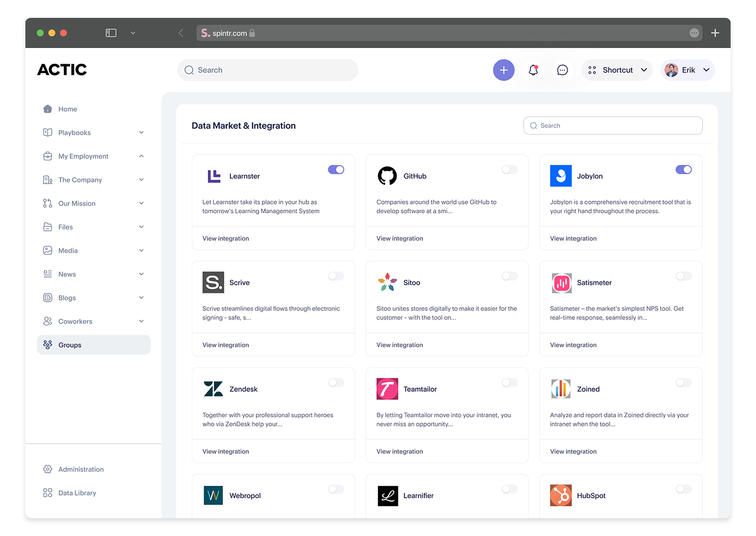
Task: Toggle the browser sidebar panel icon
Action: click(x=111, y=33)
